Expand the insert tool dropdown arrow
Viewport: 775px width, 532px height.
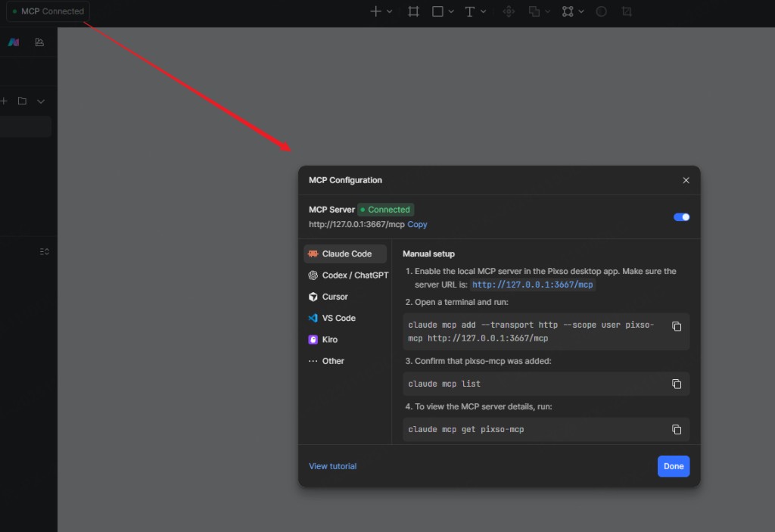390,11
